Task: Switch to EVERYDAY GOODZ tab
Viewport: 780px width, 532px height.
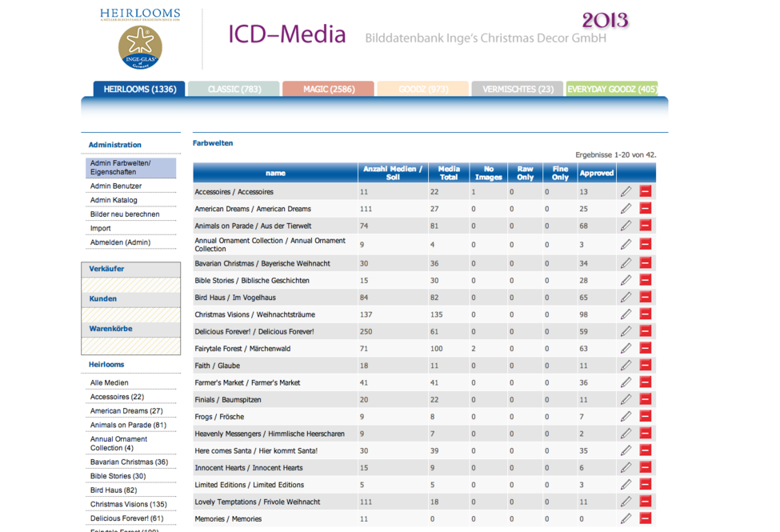Action: tap(612, 89)
